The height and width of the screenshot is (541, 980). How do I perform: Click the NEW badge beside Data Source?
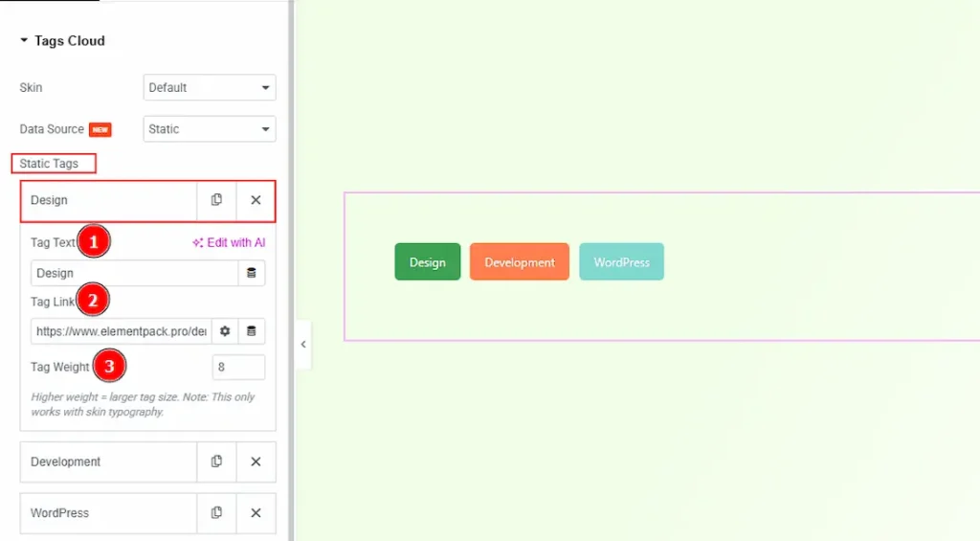click(x=100, y=129)
